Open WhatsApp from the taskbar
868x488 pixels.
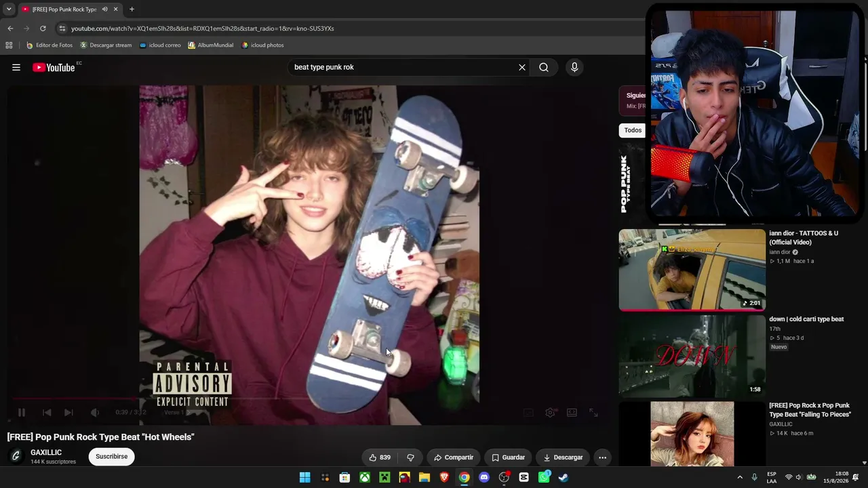544,477
